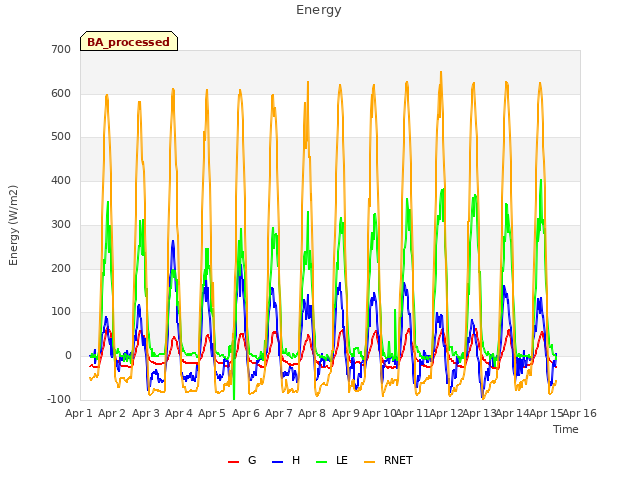Click the Apr 4 tick label

pyautogui.click(x=179, y=413)
